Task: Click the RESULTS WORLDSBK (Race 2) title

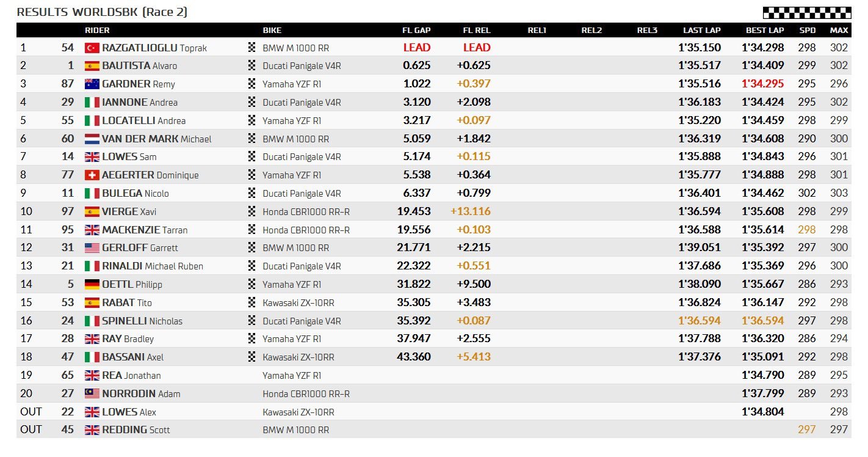Action: click(x=102, y=12)
